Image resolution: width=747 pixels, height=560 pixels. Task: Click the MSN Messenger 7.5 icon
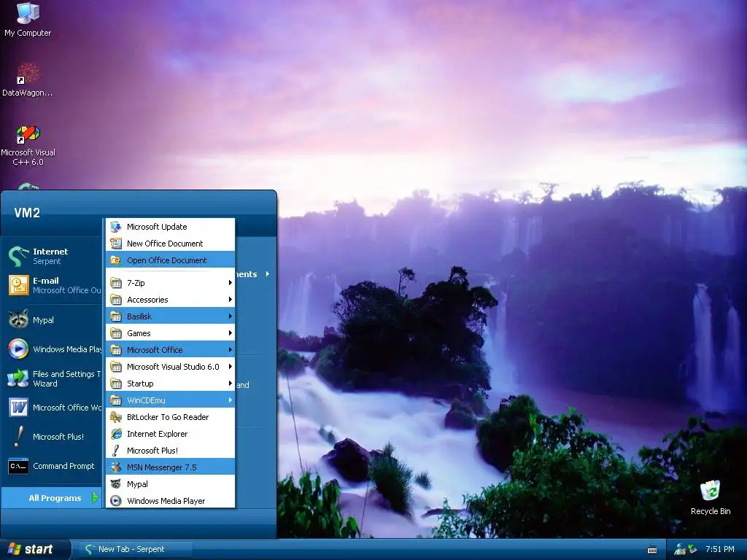pyautogui.click(x=116, y=467)
